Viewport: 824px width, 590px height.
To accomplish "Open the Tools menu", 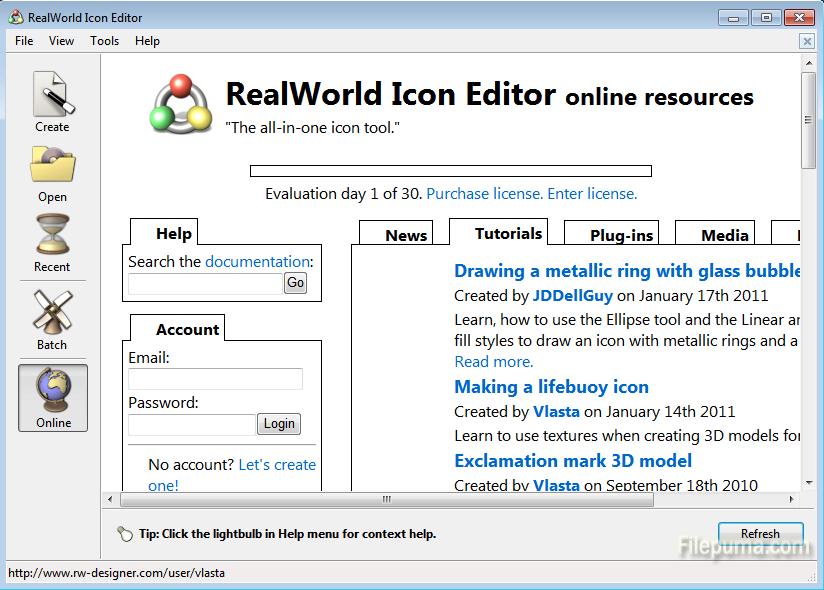I will [x=104, y=41].
